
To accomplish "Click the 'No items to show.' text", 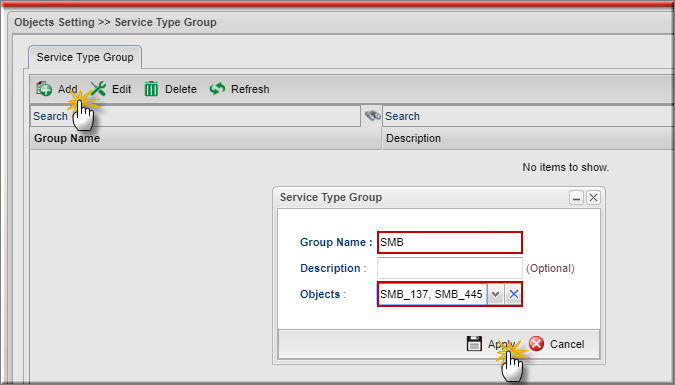I will [566, 167].
